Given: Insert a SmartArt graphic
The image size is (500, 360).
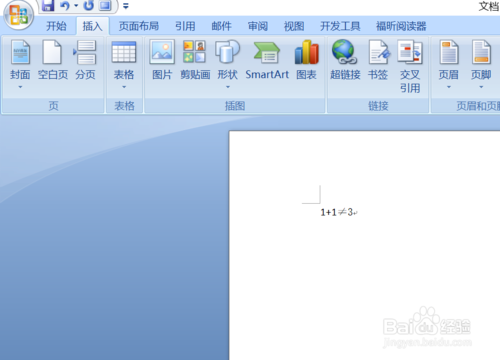Looking at the screenshot, I should click(x=267, y=60).
